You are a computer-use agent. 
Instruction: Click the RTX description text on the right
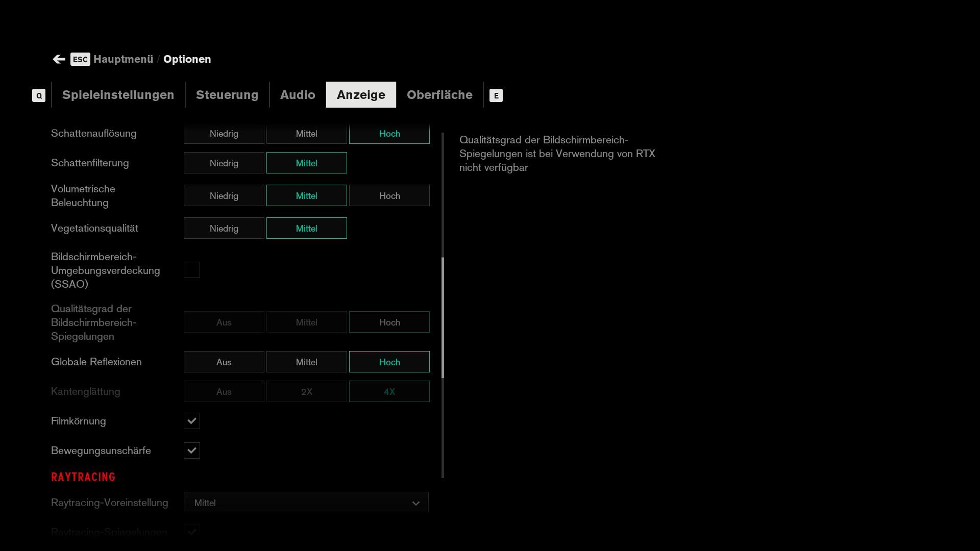pos(557,154)
